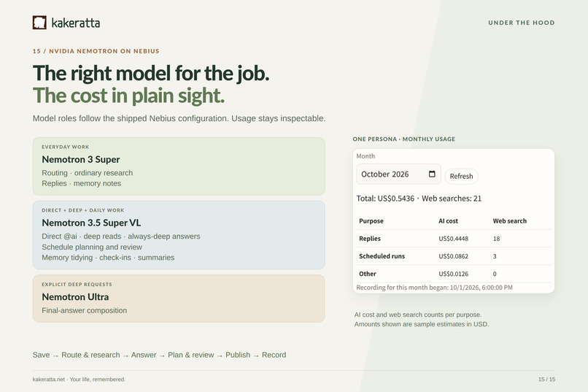Click the 15 / NVIDIA NEMOTRON ON NEBIUS label
588x392 pixels.
coord(96,51)
